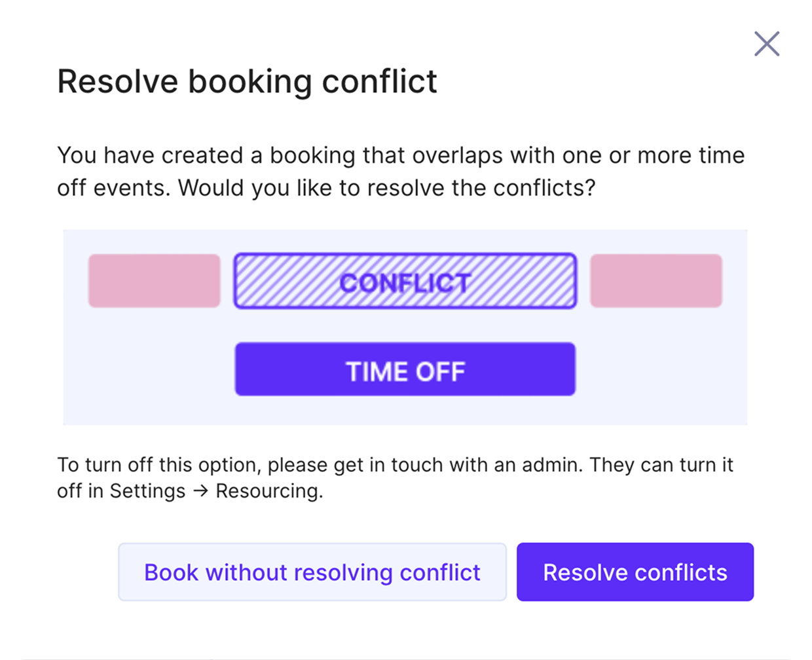Click the "To turn off this option" sentence

pos(160,465)
